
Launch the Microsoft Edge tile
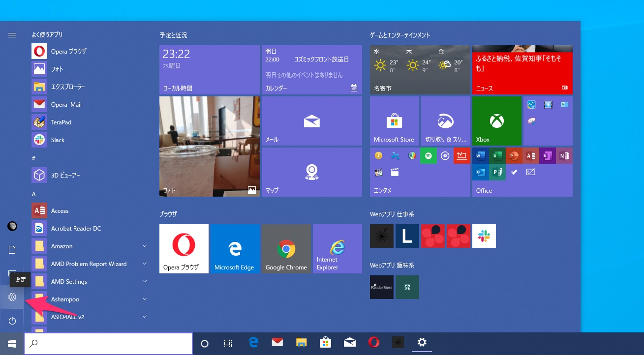pyautogui.click(x=235, y=249)
